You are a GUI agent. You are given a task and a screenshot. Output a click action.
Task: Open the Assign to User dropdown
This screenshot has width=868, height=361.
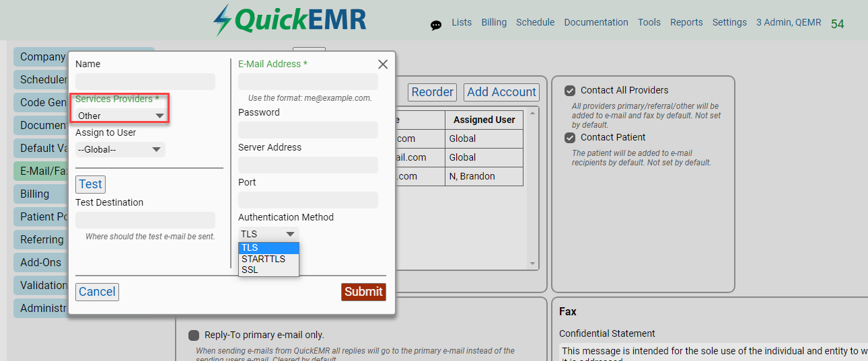(x=120, y=149)
